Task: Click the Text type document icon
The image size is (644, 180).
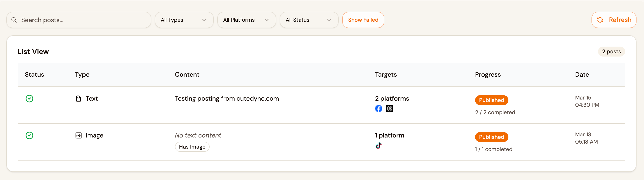Action: [x=78, y=98]
